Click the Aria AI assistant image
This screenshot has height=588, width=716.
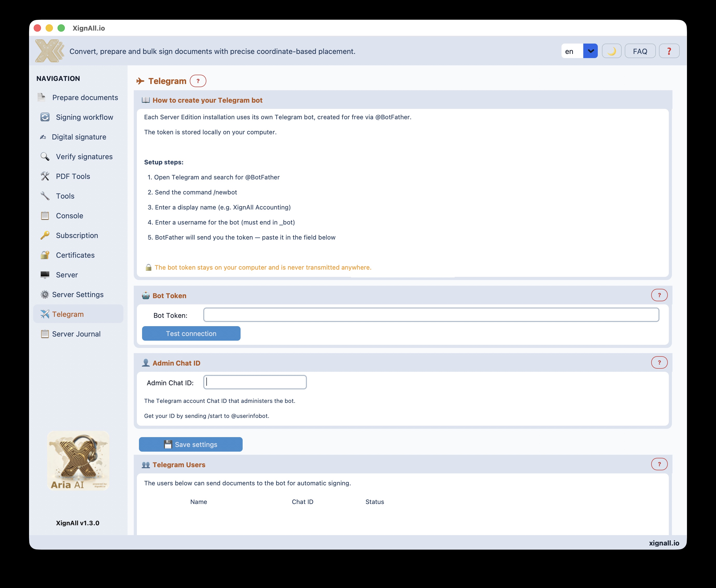pos(78,461)
